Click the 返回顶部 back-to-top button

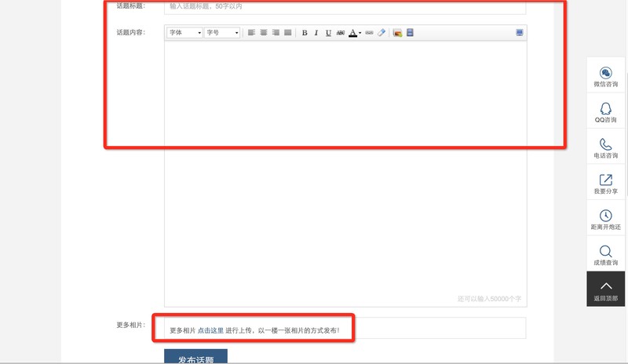605,289
